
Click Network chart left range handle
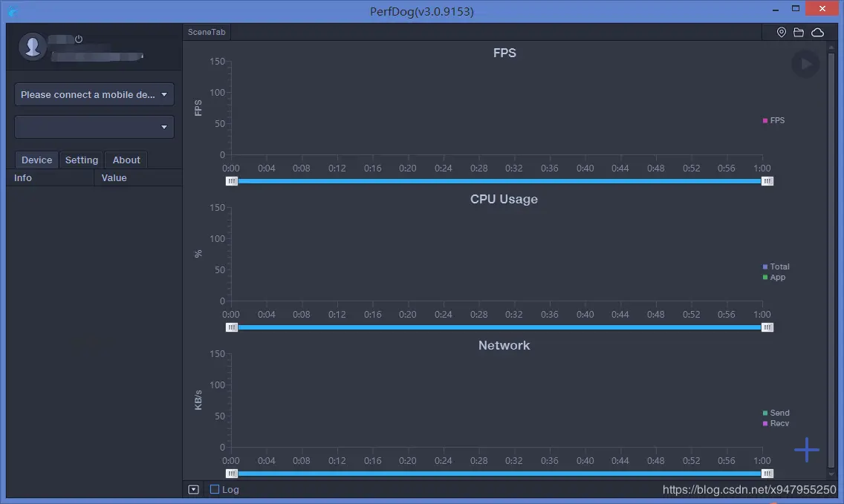pyautogui.click(x=232, y=474)
